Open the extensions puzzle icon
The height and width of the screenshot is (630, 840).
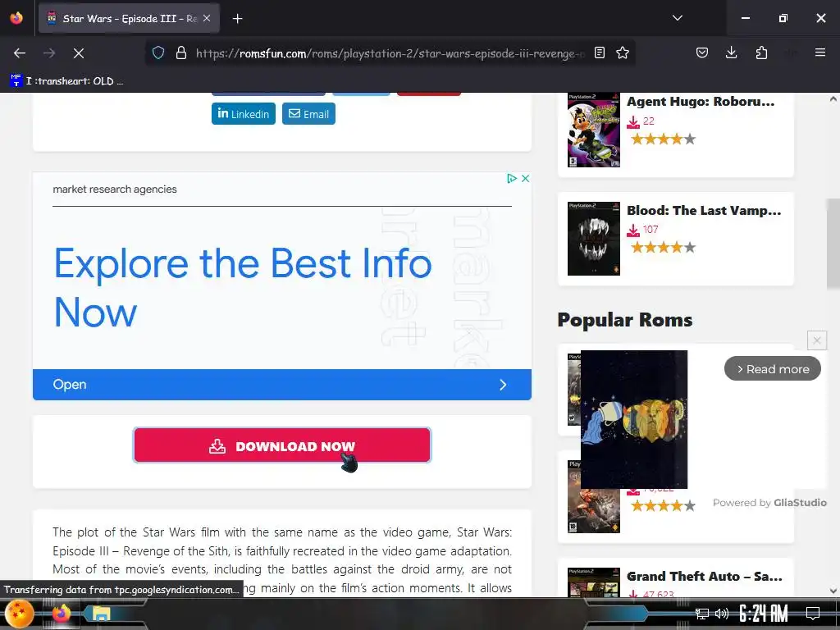click(x=761, y=53)
